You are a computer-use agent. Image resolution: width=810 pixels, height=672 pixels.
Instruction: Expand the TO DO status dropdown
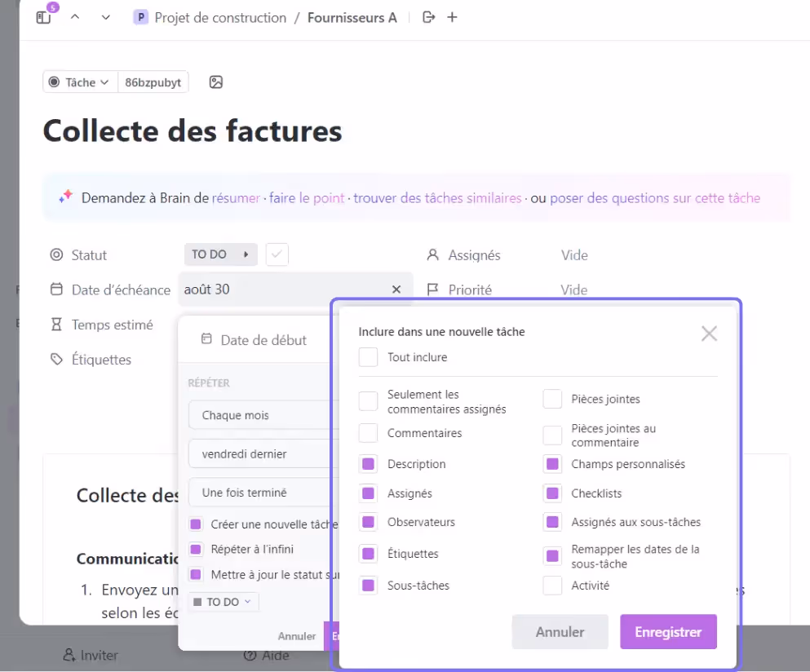pos(219,254)
